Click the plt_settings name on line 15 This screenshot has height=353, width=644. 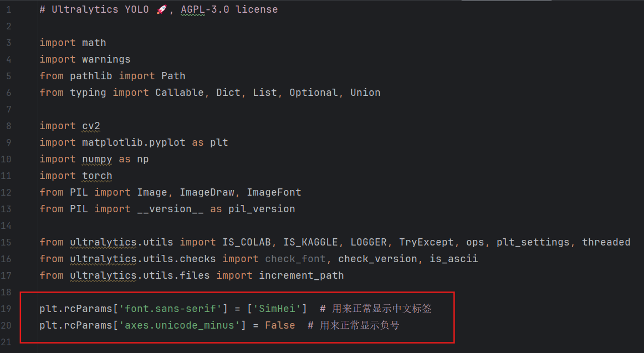tap(533, 242)
